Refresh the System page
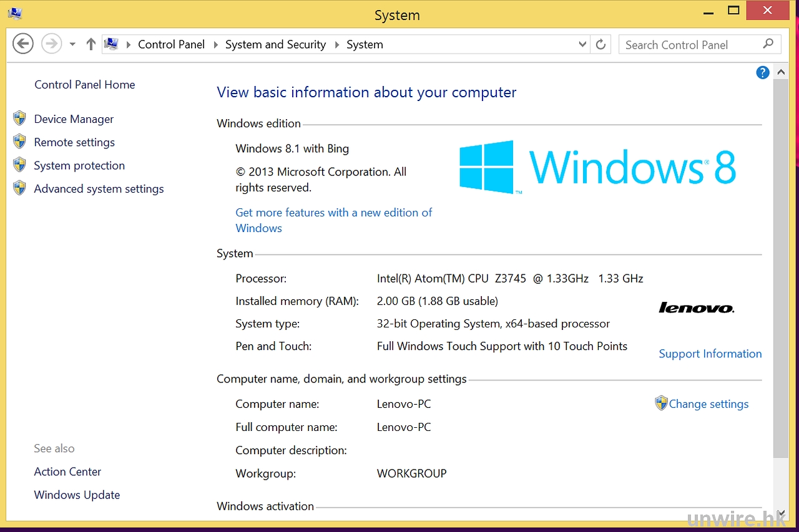Image resolution: width=799 pixels, height=532 pixels. [600, 44]
